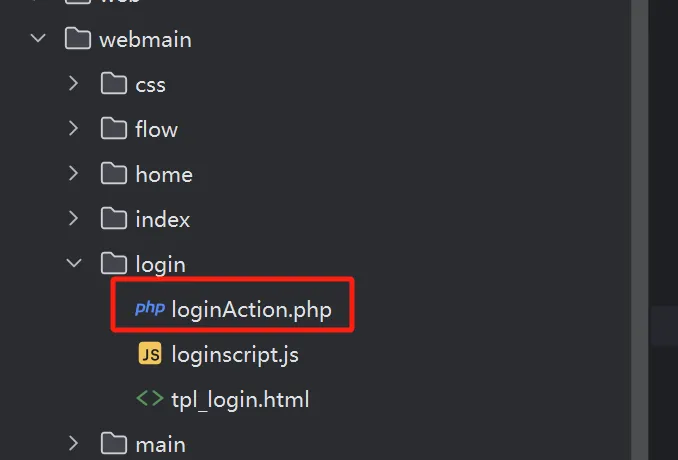This screenshot has width=678, height=460.
Task: Expand the main folder chevron
Action: tap(74, 444)
